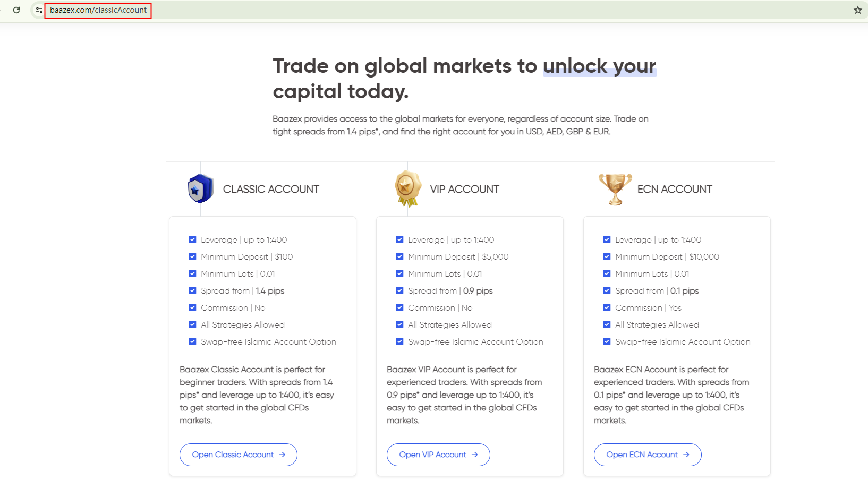Toggle VIP Spread from 0.9 pips checkbox
This screenshot has width=868, height=497.
coord(399,291)
